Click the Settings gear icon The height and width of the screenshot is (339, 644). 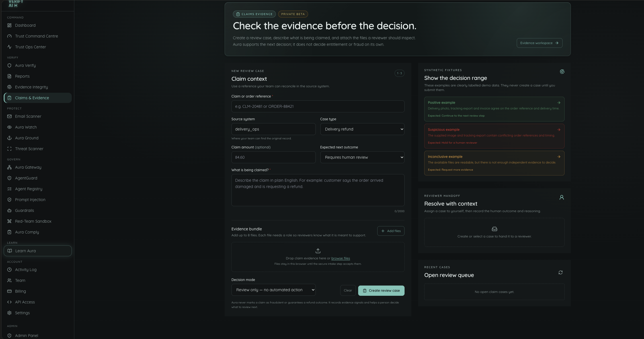pyautogui.click(x=9, y=313)
